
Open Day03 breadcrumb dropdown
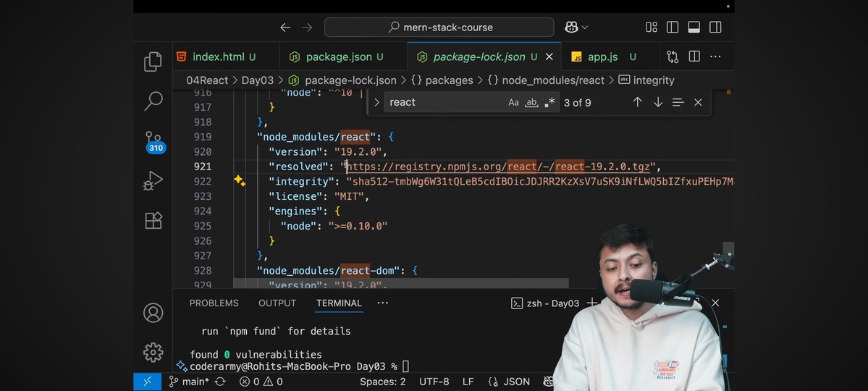258,80
